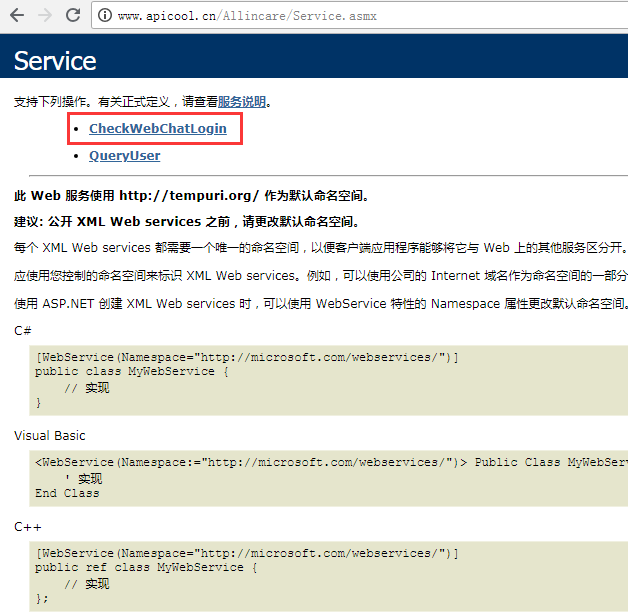Click the browser forward arrow
Screen dimensions: 628x615
[x=45, y=15]
